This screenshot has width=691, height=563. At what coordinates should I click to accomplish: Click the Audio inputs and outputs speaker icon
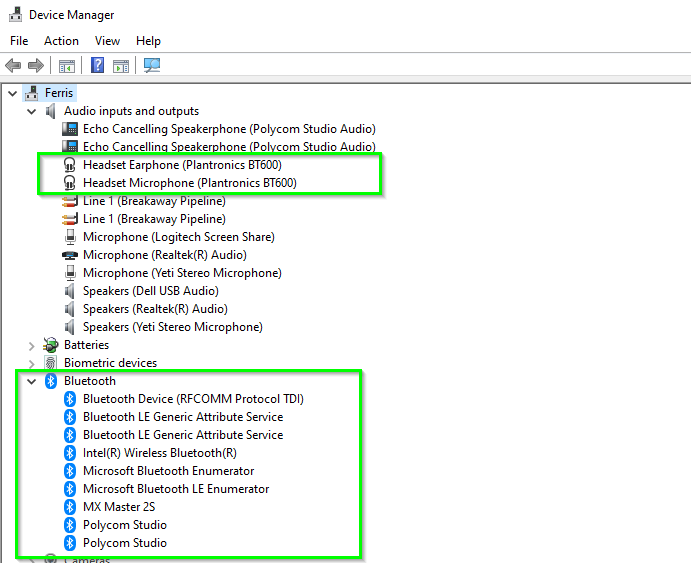(51, 111)
